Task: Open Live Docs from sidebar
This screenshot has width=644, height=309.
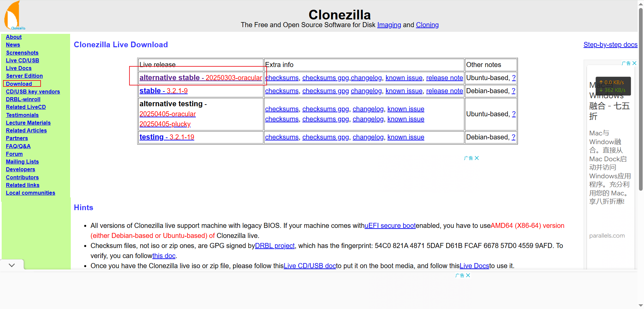Action: [x=19, y=68]
